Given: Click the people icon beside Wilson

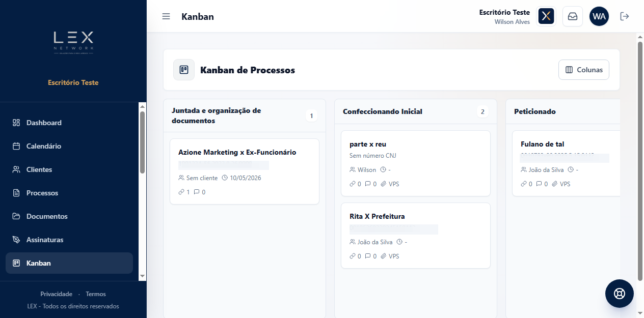Looking at the screenshot, I should pos(353,170).
